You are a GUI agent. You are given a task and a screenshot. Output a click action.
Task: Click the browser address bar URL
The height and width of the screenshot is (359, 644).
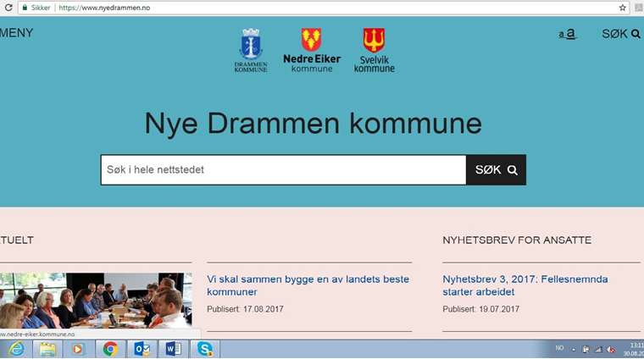[x=110, y=8]
